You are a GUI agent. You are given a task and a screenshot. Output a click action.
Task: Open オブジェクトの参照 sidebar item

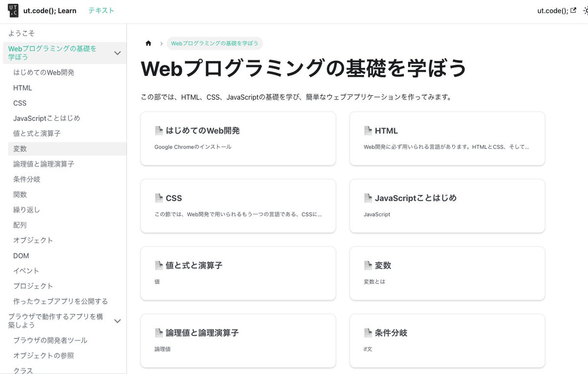click(x=44, y=355)
